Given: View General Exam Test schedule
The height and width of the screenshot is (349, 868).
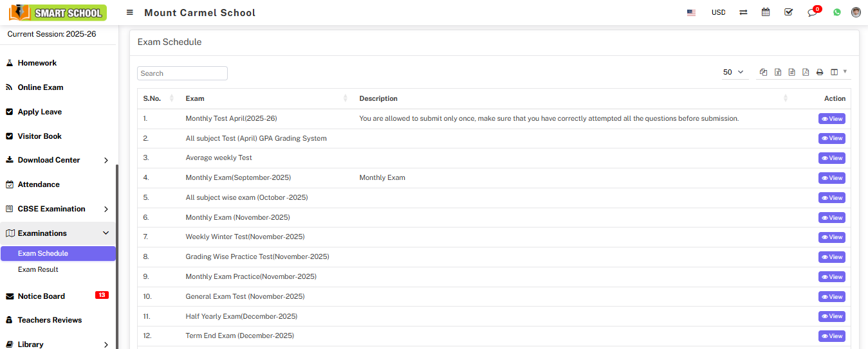Looking at the screenshot, I should click(831, 297).
